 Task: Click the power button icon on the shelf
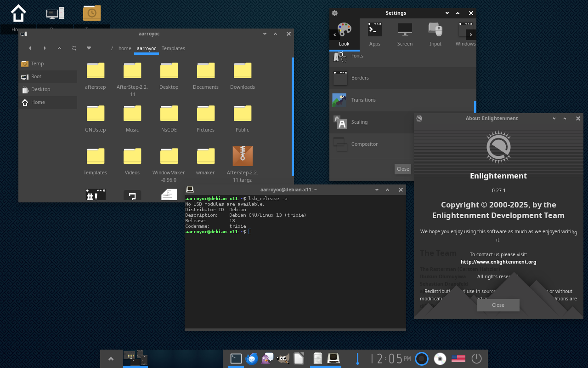476,359
